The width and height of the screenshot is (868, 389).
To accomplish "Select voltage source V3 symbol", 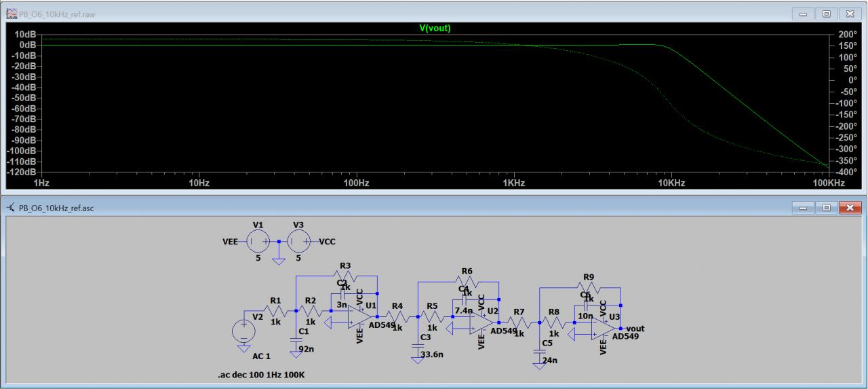I will (299, 241).
